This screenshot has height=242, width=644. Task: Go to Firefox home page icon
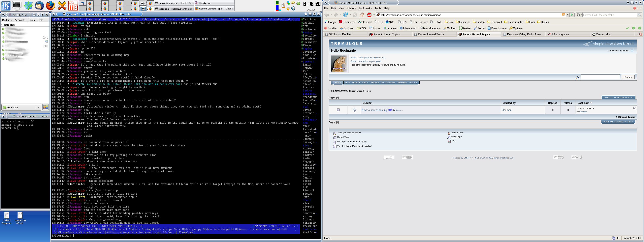point(362,15)
